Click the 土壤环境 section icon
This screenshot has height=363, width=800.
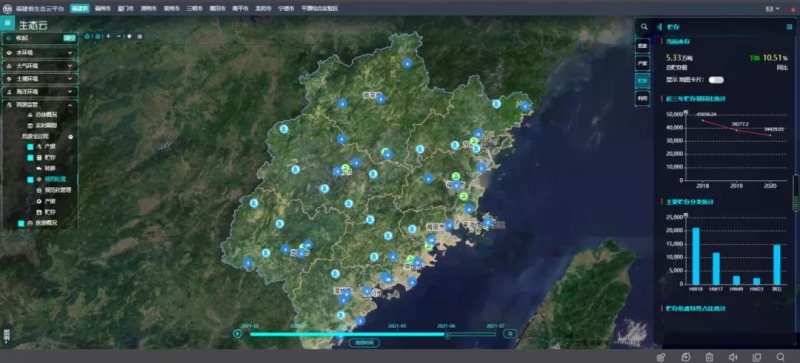pos(10,79)
